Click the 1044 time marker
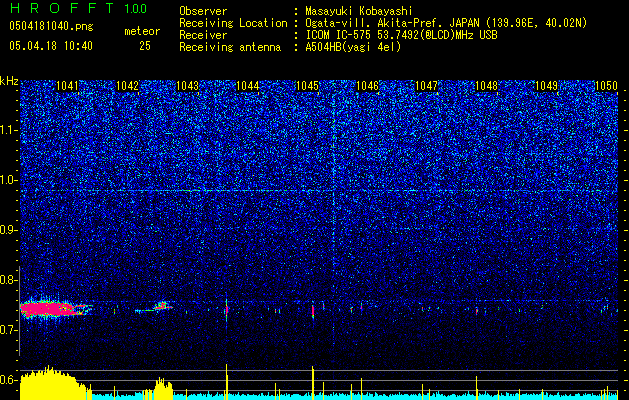629x400 pixels. (x=248, y=86)
